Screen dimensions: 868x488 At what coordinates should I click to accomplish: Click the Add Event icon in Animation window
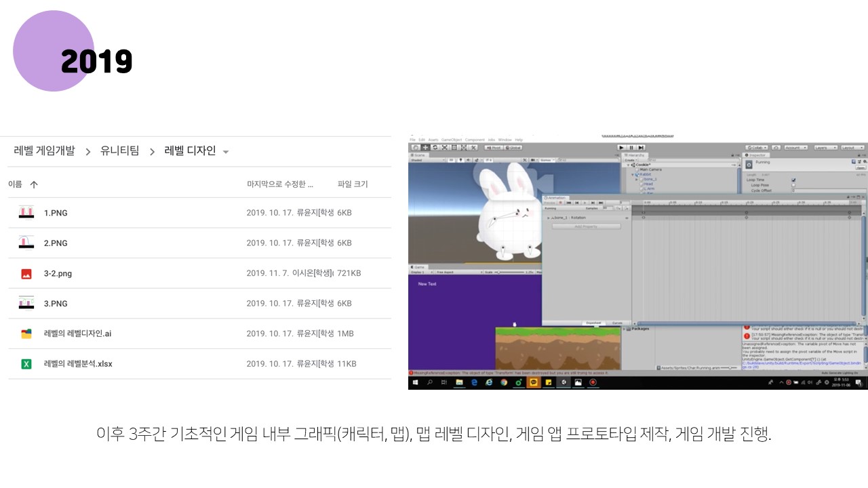pos(627,208)
